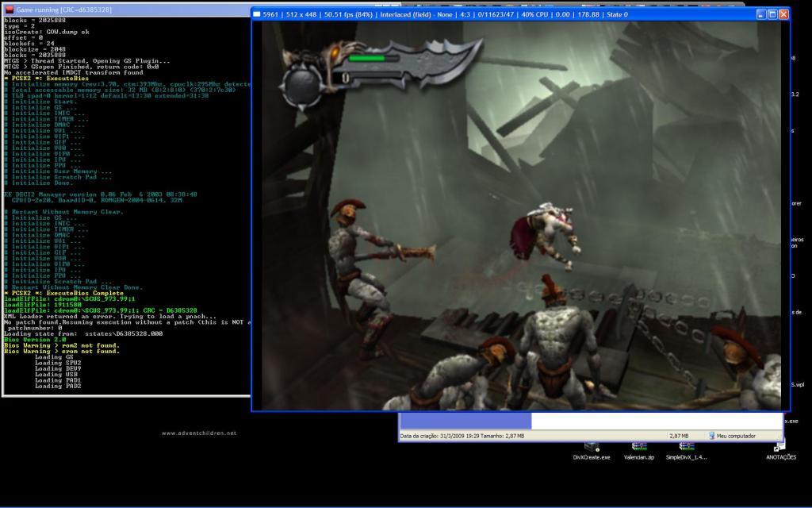Click the loadElfFile line ending 'CRC = D6385328'
The width and height of the screenshot is (812, 508).
click(x=101, y=310)
